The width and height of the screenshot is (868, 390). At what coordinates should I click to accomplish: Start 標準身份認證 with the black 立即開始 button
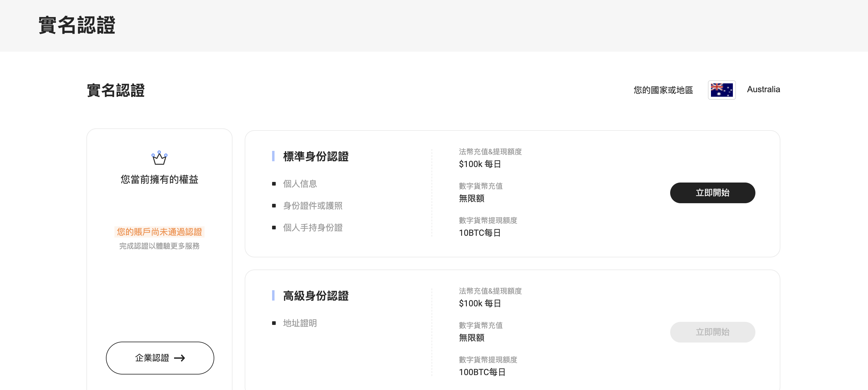click(x=712, y=193)
